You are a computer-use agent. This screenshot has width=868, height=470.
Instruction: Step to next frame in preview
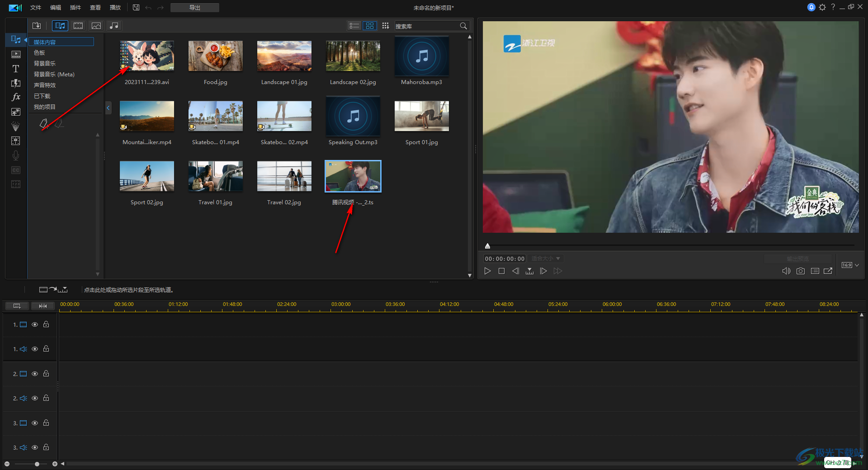[543, 271]
